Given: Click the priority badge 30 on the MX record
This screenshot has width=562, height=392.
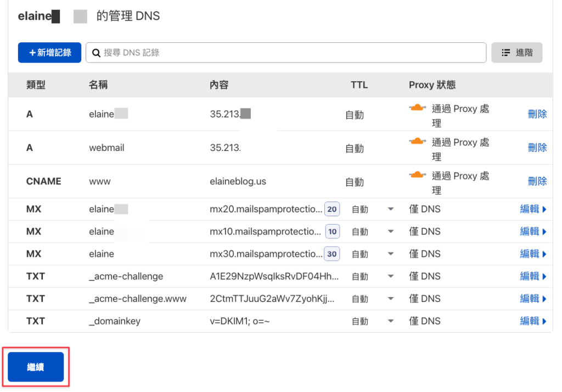Looking at the screenshot, I should coord(332,254).
